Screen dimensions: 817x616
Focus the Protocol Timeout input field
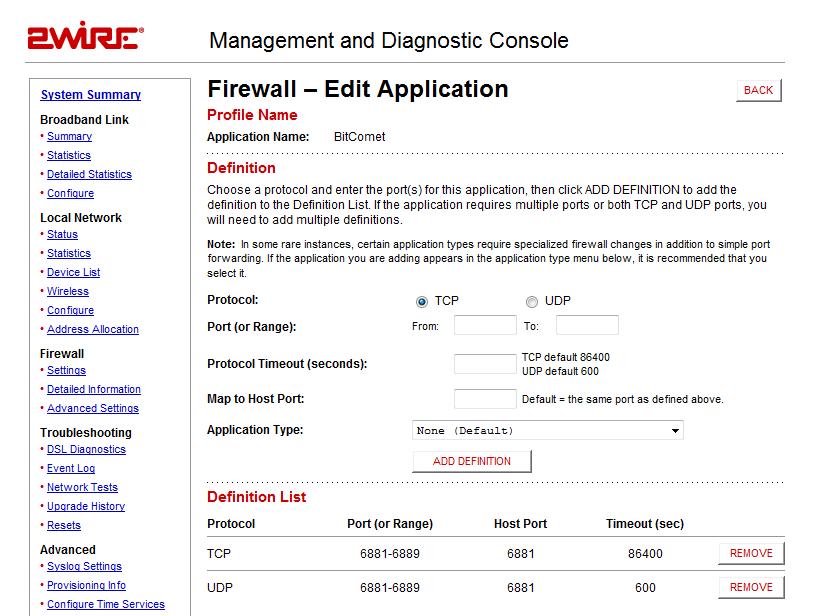click(x=485, y=364)
